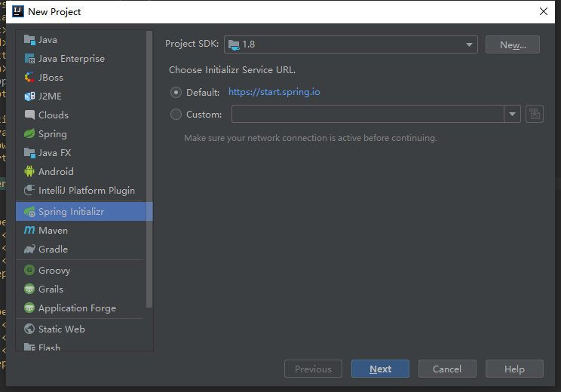Click the Maven icon in the sidebar
The image size is (561, 392).
click(x=30, y=231)
